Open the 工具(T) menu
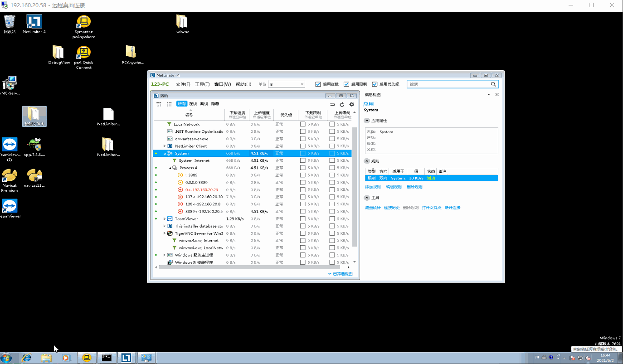The image size is (623, 364). click(202, 84)
